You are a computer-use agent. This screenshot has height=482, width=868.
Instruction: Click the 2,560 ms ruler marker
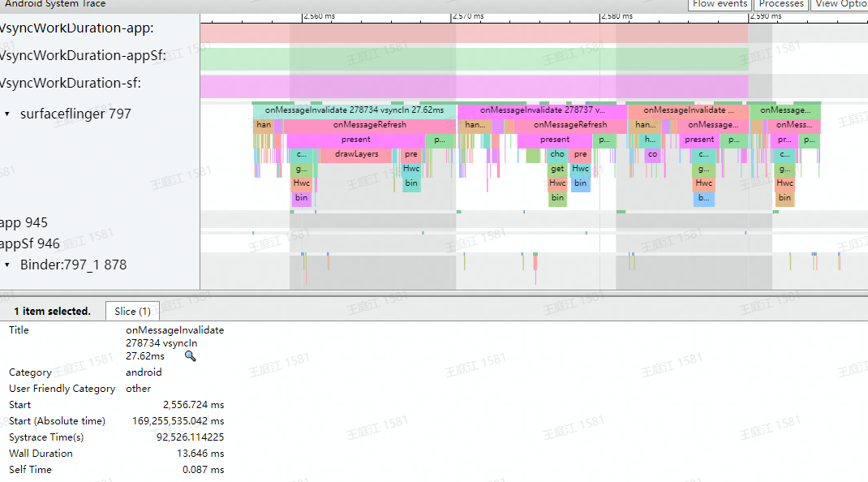click(x=319, y=16)
